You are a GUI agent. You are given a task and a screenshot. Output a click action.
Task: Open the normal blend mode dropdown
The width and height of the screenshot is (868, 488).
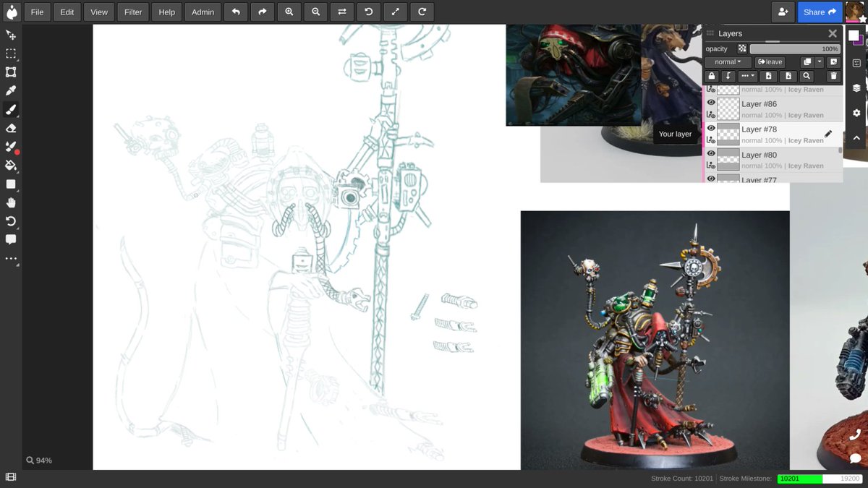[728, 62]
